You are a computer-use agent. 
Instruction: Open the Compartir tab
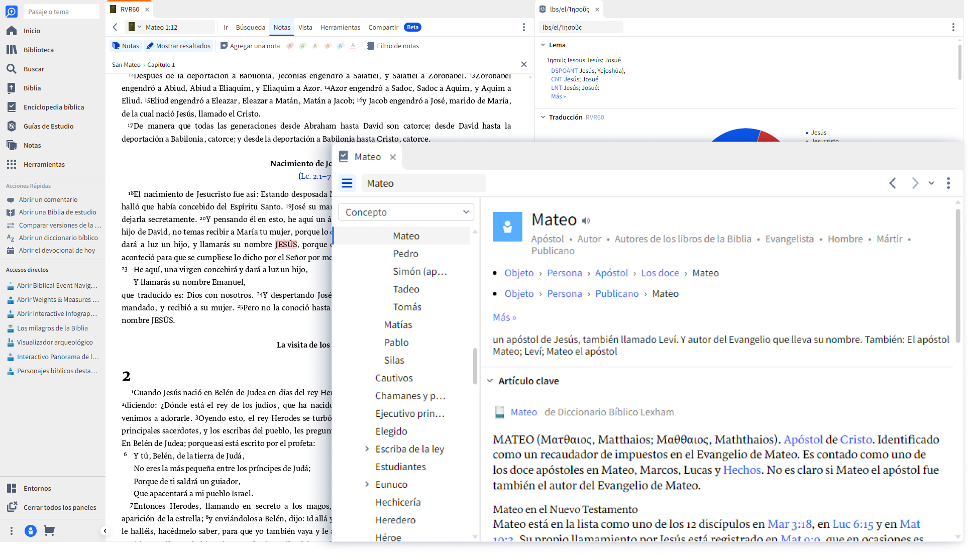click(383, 27)
